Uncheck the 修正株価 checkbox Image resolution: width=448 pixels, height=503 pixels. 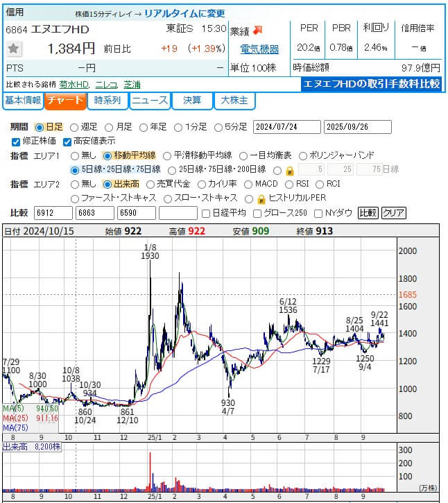tap(17, 142)
